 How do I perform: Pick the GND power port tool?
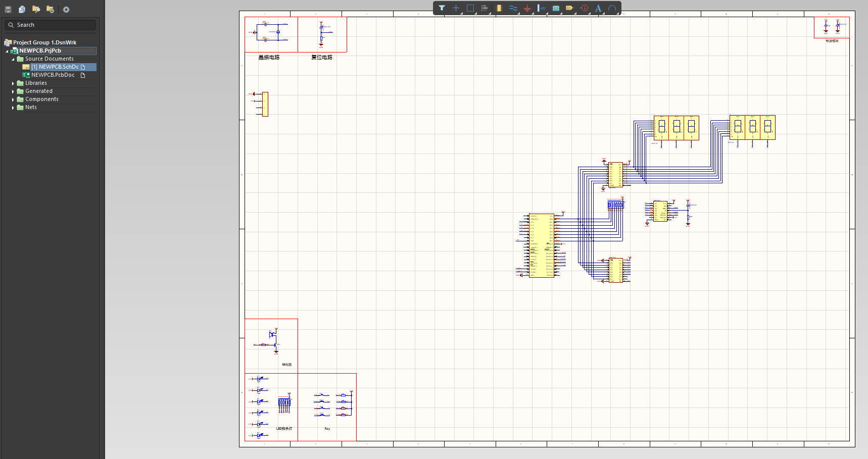527,8
